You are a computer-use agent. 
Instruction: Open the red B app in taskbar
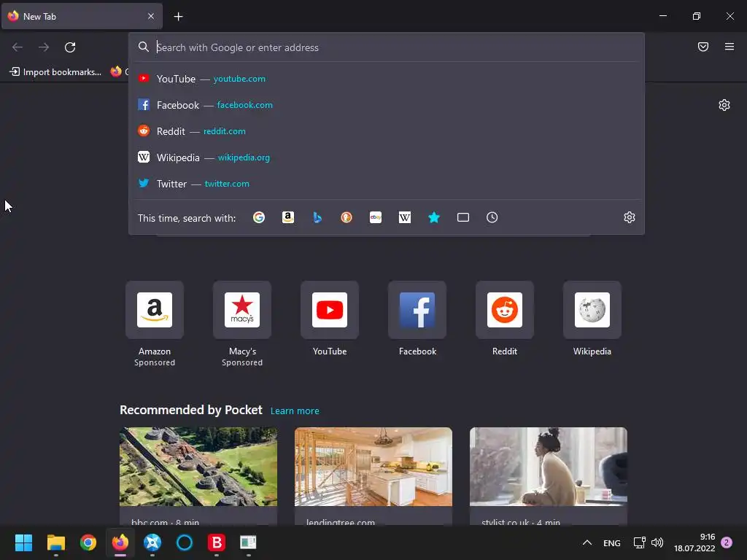click(x=216, y=542)
